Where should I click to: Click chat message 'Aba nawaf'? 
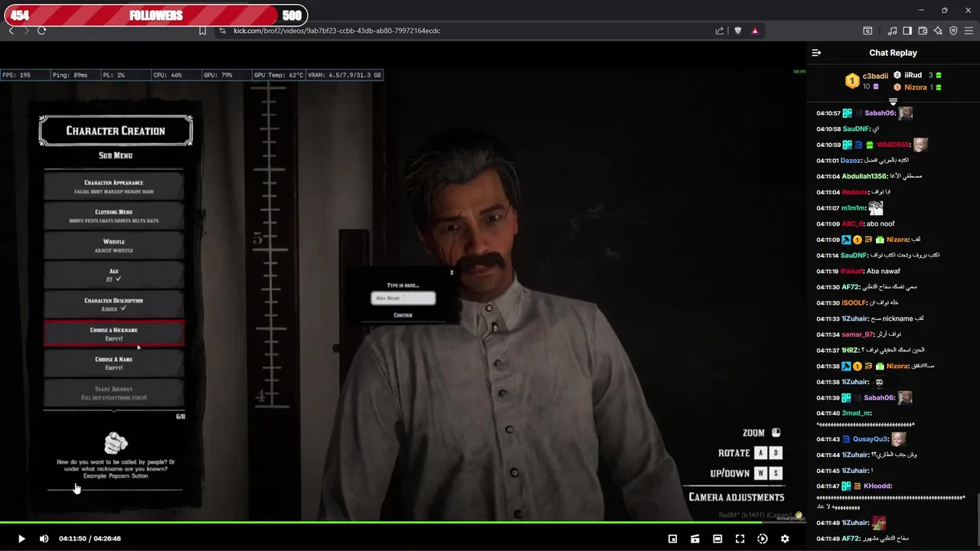tap(884, 271)
